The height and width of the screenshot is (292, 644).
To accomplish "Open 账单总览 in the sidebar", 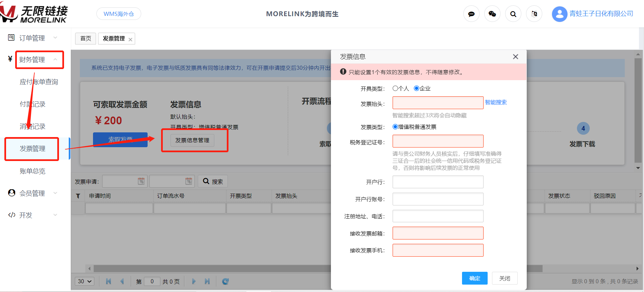I will [32, 171].
